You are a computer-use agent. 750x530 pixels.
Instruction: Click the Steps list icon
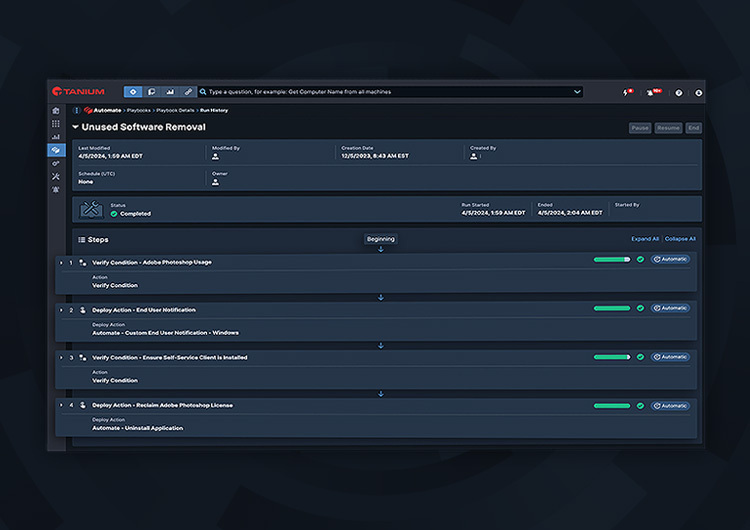pos(82,240)
